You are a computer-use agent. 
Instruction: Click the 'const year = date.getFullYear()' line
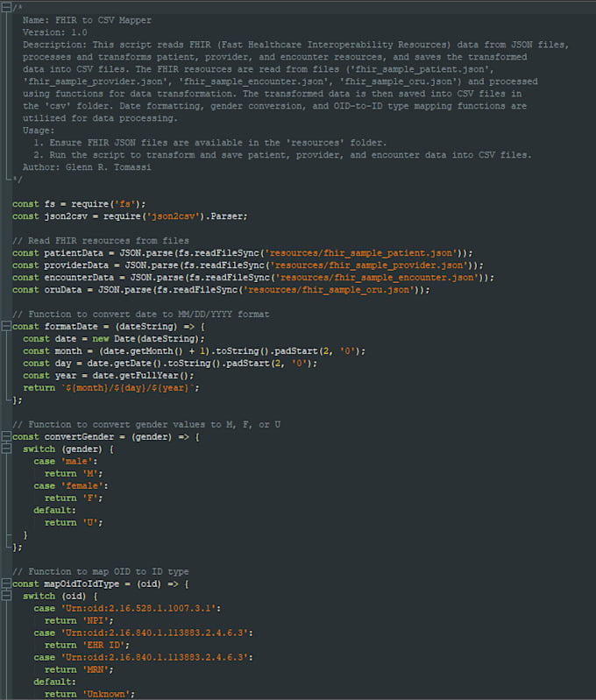click(109, 376)
